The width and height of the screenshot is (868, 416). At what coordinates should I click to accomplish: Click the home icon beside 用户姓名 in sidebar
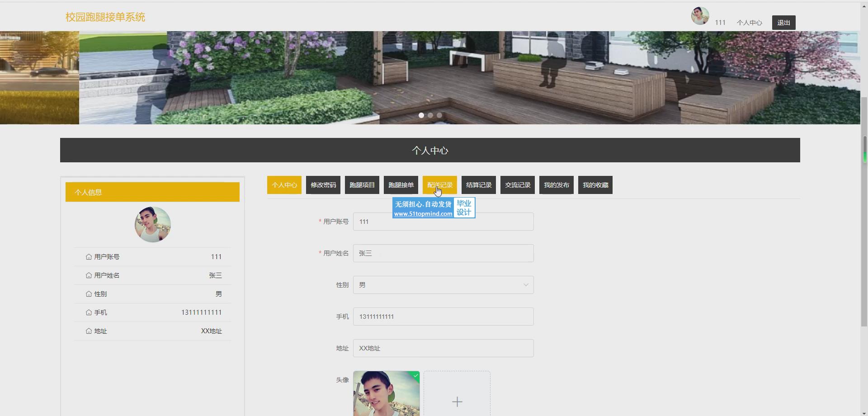(89, 275)
